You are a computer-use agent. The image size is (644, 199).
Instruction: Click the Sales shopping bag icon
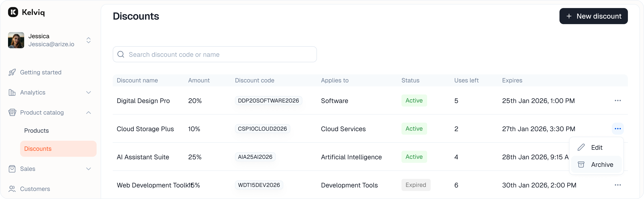(x=12, y=169)
